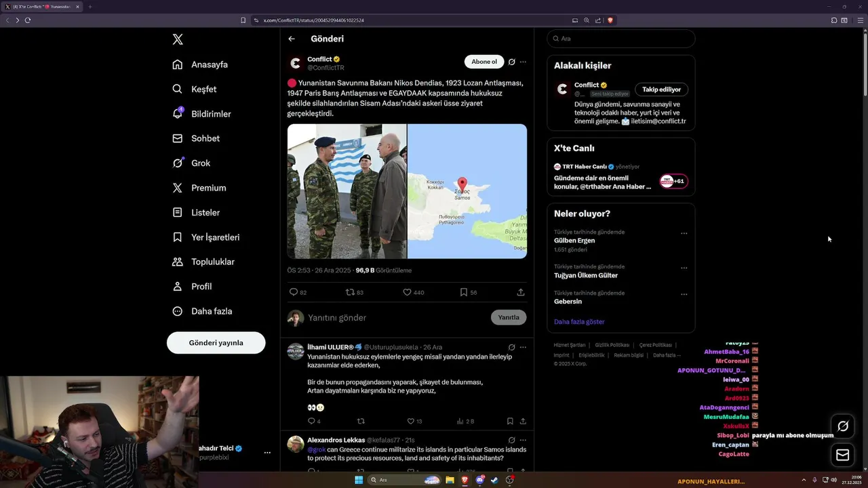Open floating Grok button
The height and width of the screenshot is (488, 868).
click(x=843, y=426)
